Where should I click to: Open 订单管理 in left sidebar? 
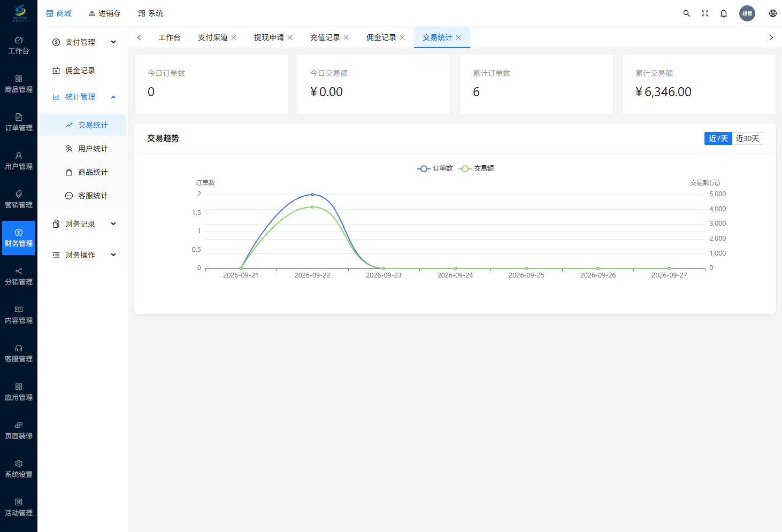[19, 122]
